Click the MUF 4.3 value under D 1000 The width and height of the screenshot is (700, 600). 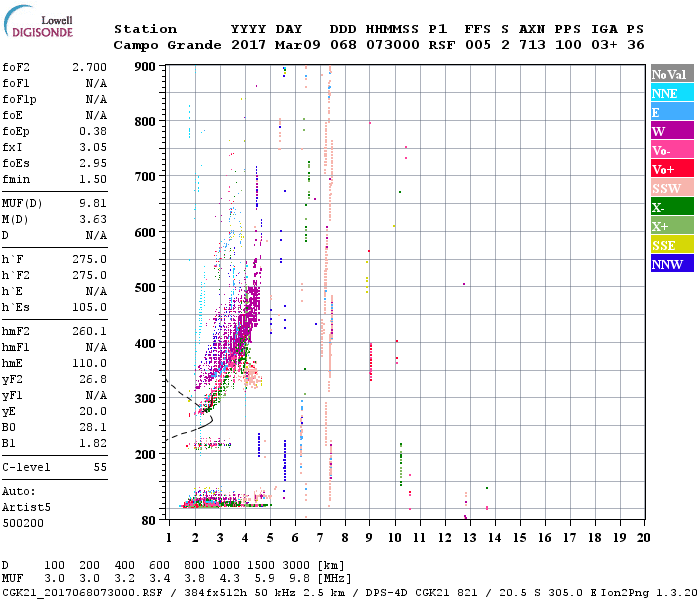point(229,579)
